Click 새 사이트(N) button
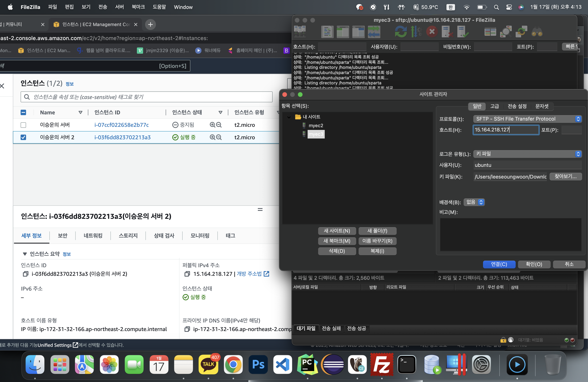 tap(337, 231)
